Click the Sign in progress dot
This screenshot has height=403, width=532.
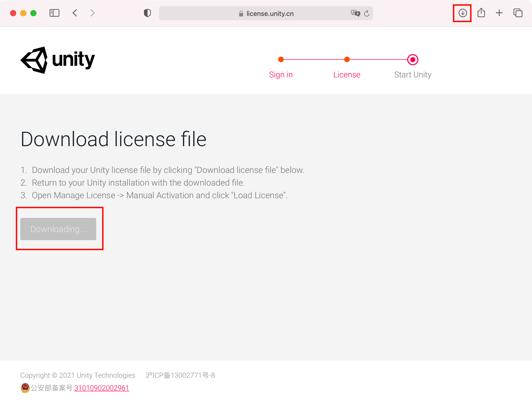pos(281,59)
